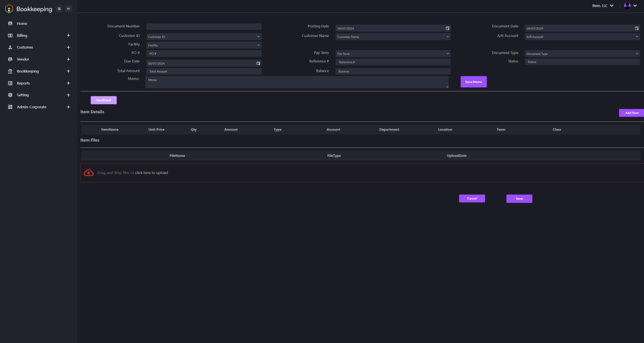Viewport: 644px width, 343px height.
Task: Click the Home icon in the sidebar
Action: pos(11,23)
